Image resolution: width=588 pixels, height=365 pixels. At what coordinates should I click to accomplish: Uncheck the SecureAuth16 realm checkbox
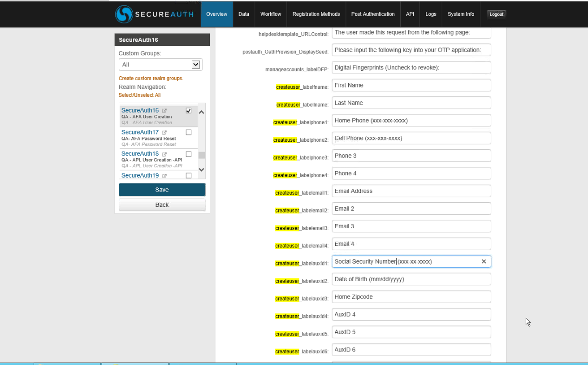189,110
